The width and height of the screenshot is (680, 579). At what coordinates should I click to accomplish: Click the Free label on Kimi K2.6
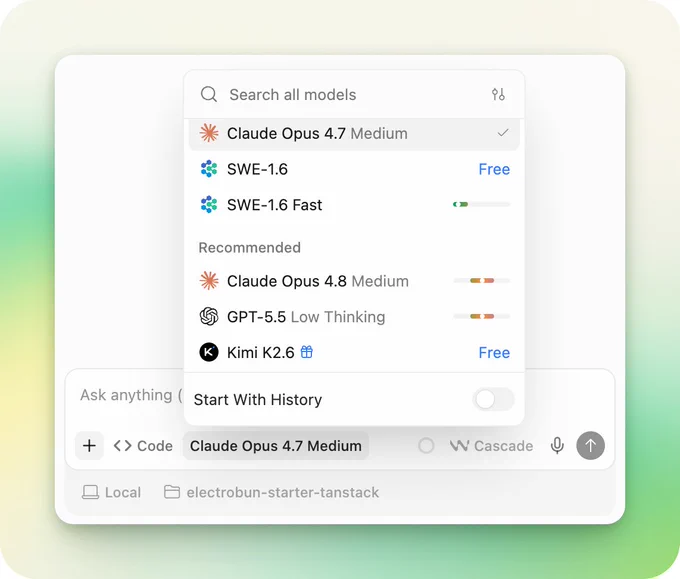coord(494,352)
